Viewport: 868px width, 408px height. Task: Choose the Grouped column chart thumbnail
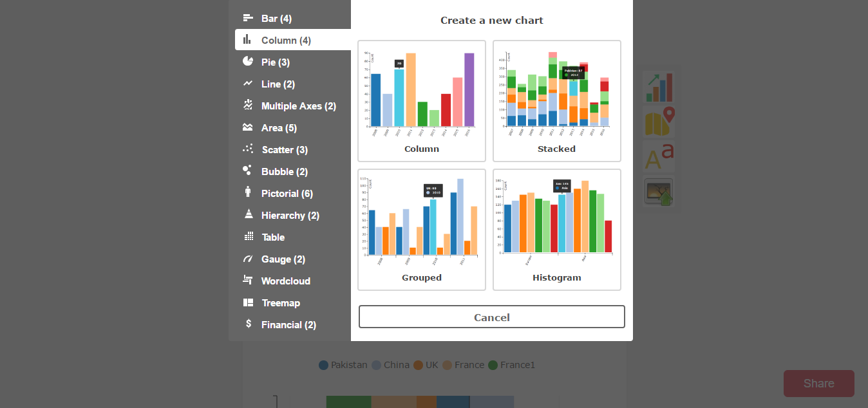coord(422,230)
